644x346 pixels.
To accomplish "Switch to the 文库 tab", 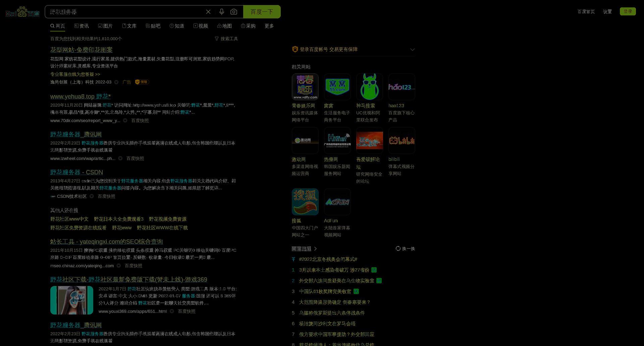I will (x=129, y=26).
